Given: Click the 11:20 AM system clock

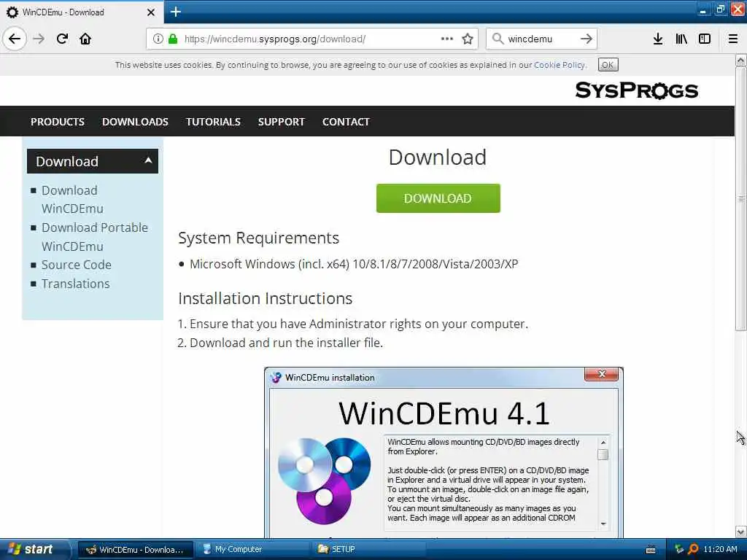Looking at the screenshot, I should [720, 549].
